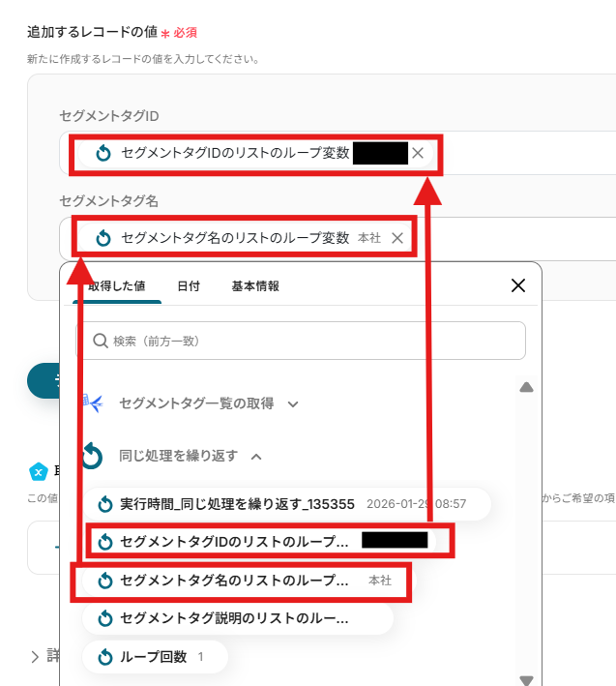Choose セグメントタグ説明のリストのループ item from list
The image size is (616, 686).
[233, 618]
